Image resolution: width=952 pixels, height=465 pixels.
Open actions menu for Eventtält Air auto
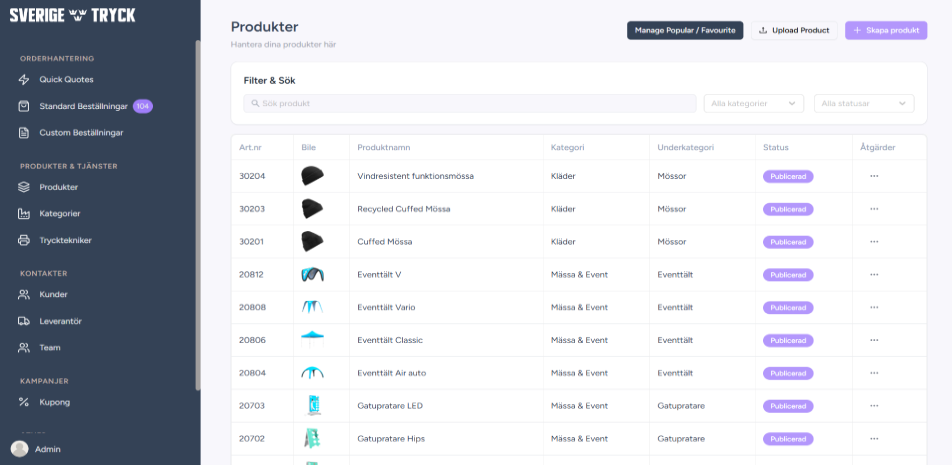tap(874, 373)
